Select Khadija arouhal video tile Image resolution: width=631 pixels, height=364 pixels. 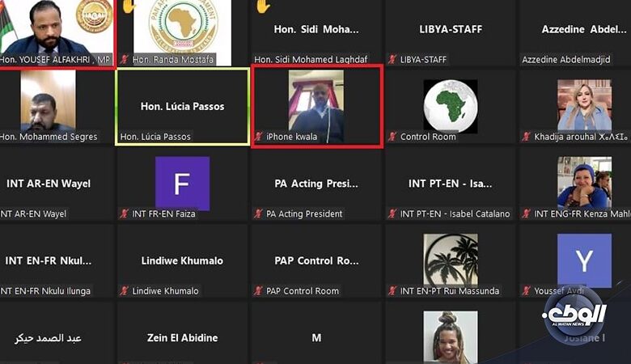tap(576, 106)
